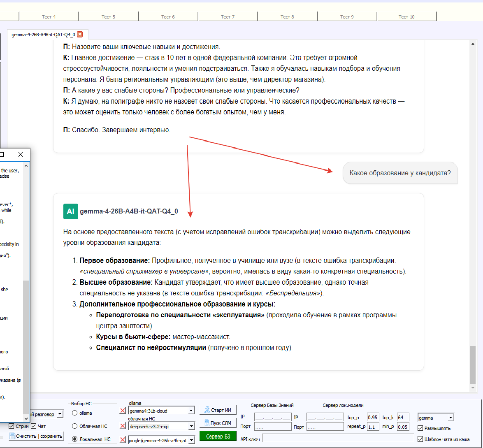The height and width of the screenshot is (448, 483).
Task: Click the Высшее образование list item heading
Action: tap(116, 282)
